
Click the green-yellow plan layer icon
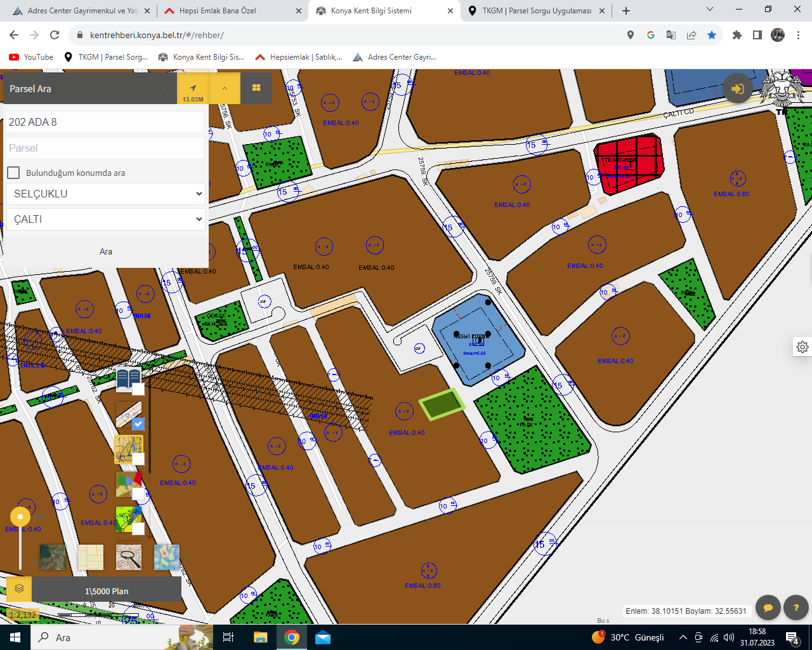[x=128, y=518]
